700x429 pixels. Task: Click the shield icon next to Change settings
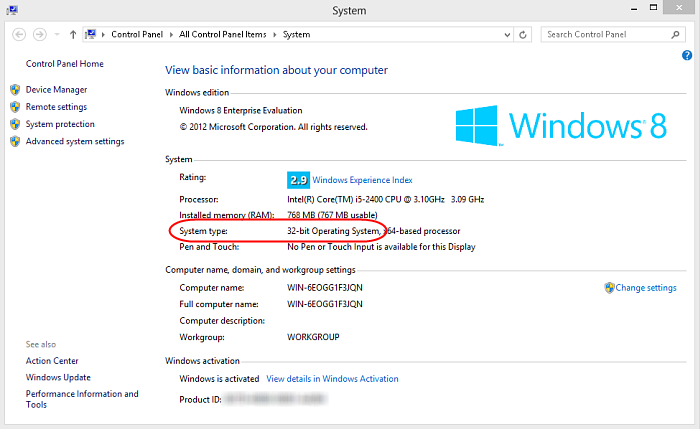(609, 288)
